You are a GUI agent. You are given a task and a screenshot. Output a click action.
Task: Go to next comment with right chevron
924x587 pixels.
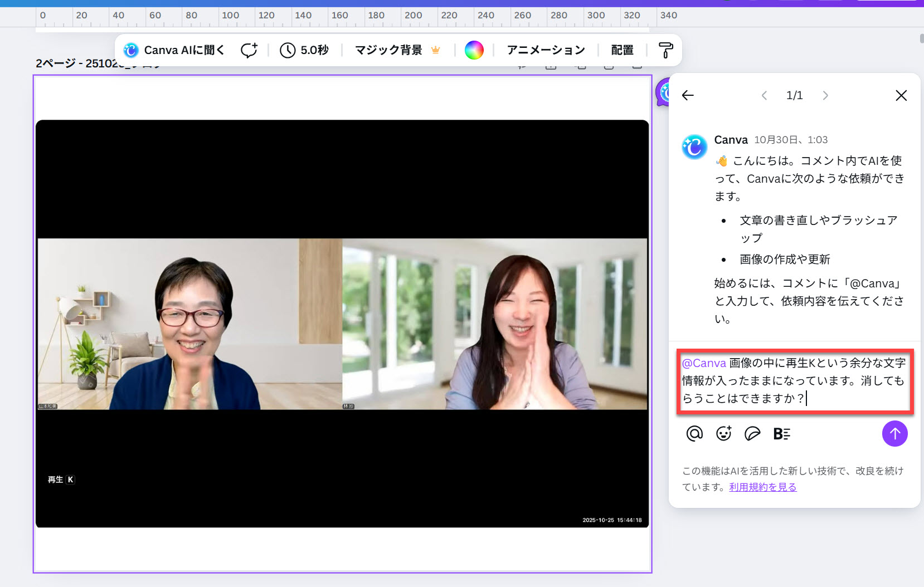[825, 95]
